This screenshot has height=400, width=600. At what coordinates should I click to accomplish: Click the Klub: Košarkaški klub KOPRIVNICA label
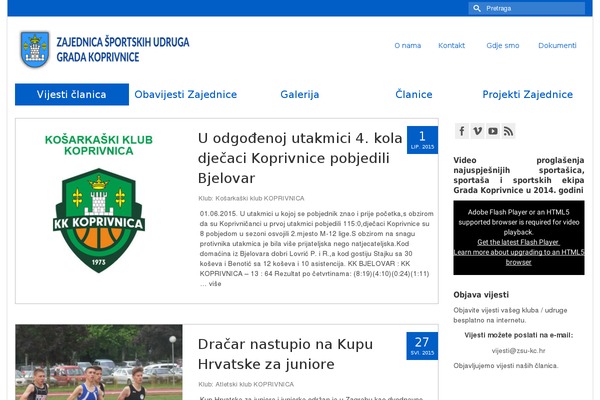[x=251, y=198]
